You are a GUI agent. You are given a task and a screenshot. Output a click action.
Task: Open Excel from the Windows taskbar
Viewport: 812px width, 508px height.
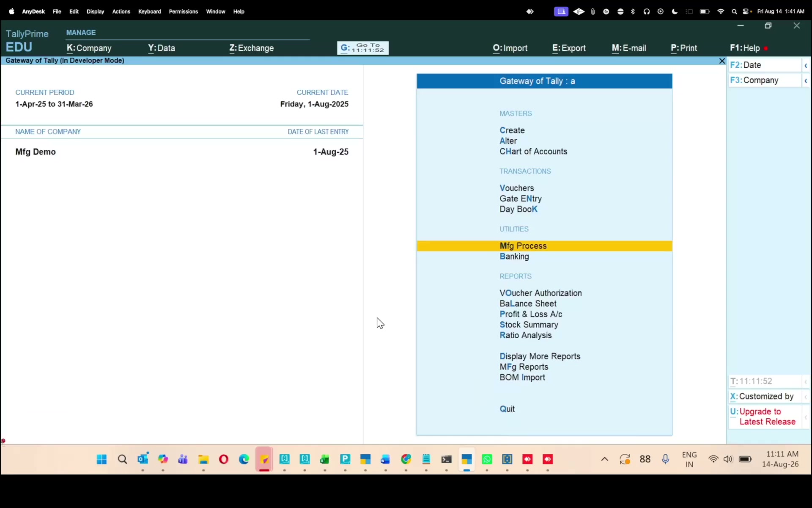[x=325, y=459]
